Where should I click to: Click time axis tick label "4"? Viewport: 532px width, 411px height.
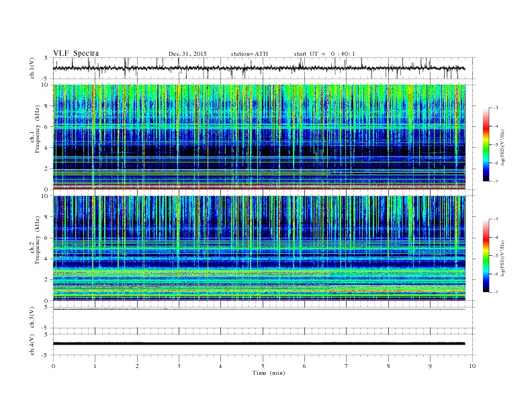tap(220, 366)
